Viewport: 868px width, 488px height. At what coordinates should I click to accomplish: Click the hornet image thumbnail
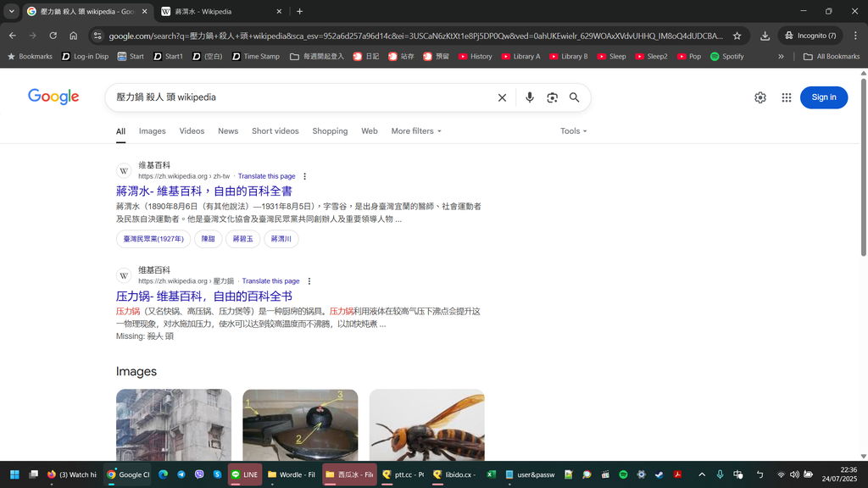tap(426, 425)
